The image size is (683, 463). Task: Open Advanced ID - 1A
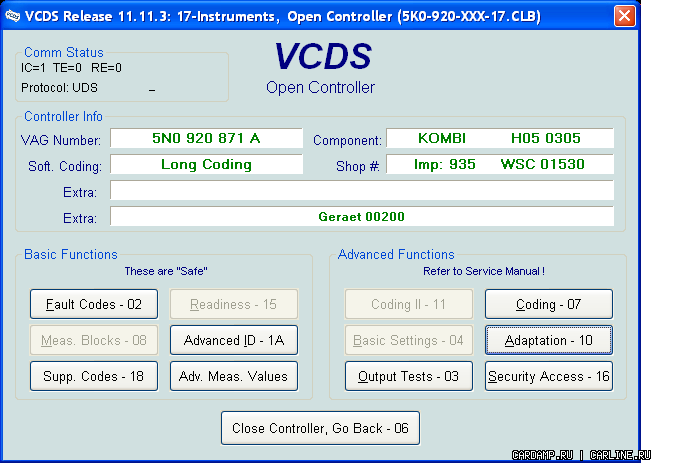click(233, 340)
